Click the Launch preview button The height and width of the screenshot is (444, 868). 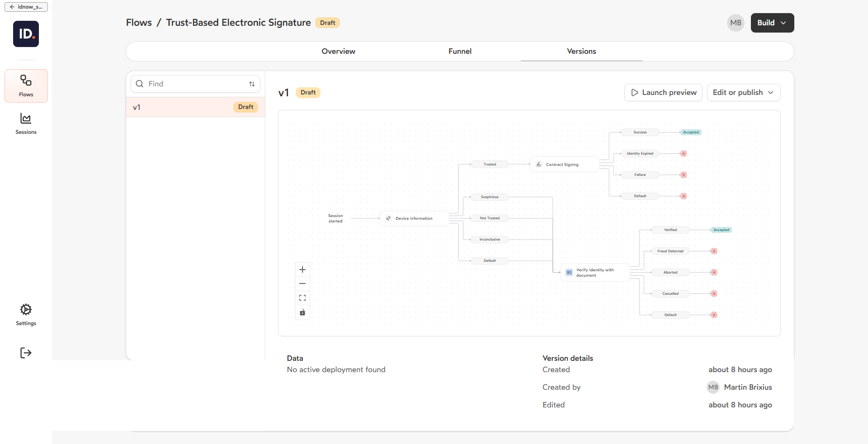point(663,93)
